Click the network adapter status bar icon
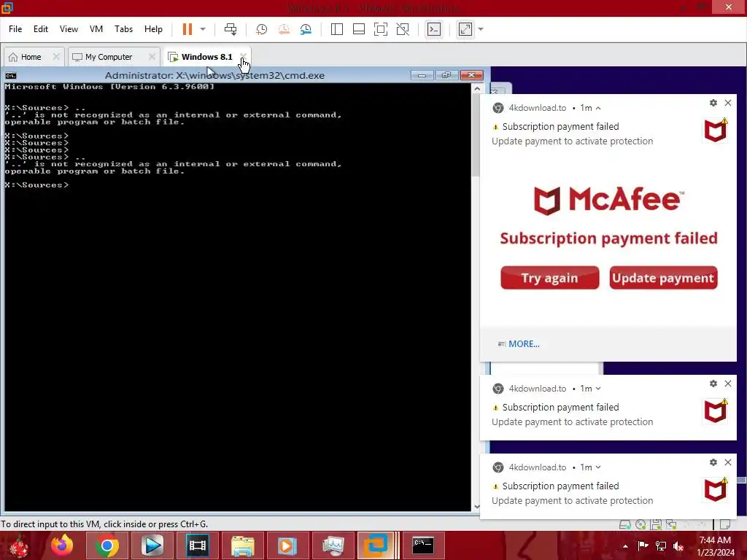The height and width of the screenshot is (560, 747). click(x=671, y=525)
